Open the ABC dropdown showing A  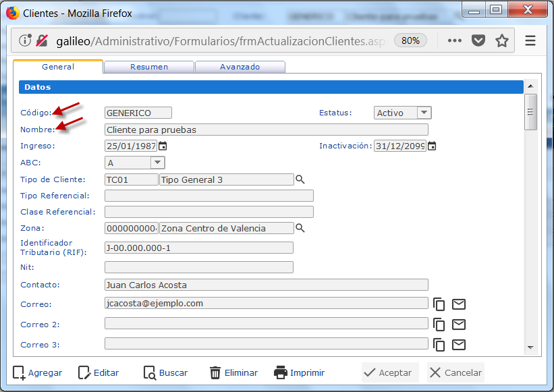(134, 163)
